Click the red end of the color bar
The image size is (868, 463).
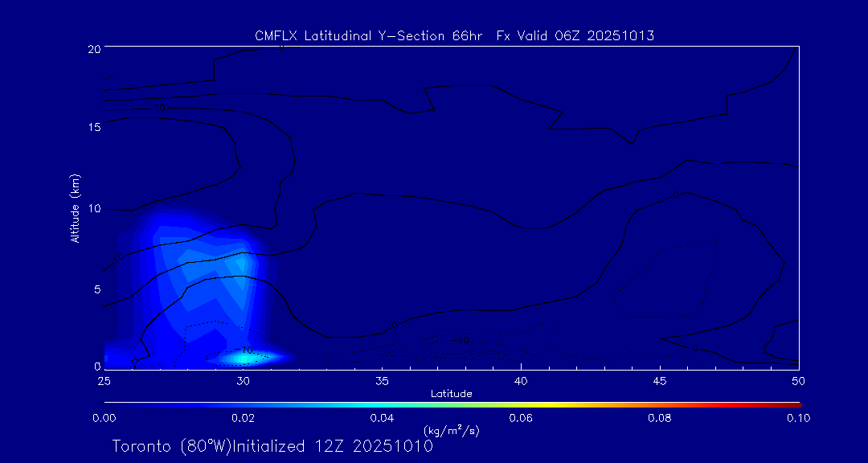point(794,404)
